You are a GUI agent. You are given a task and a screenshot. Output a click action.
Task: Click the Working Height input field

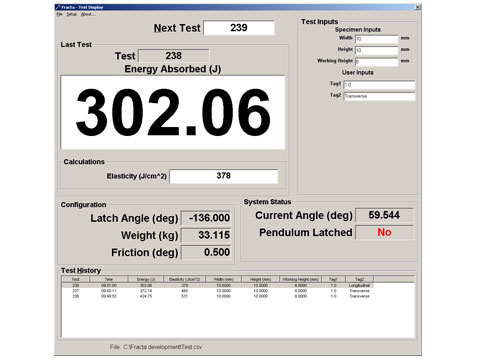[x=376, y=62]
